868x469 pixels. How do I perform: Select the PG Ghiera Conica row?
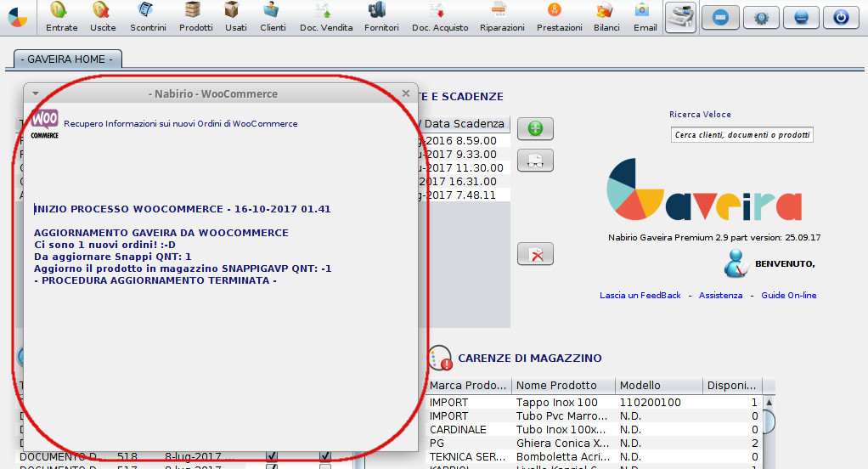coord(595,443)
